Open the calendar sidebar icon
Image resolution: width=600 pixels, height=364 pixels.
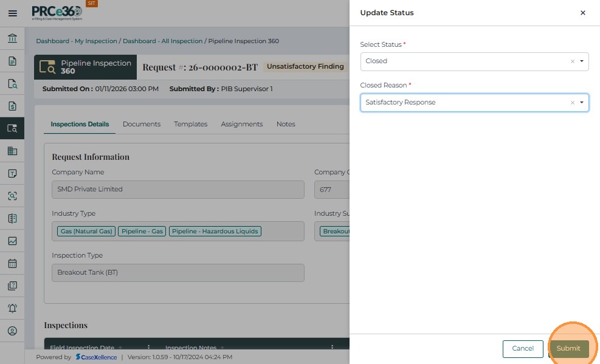12,264
